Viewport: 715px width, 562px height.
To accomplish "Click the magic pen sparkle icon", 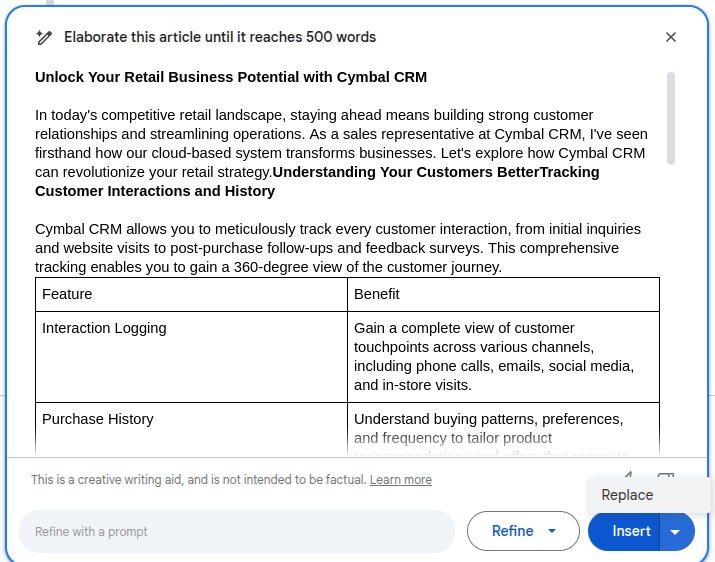I will tap(44, 37).
